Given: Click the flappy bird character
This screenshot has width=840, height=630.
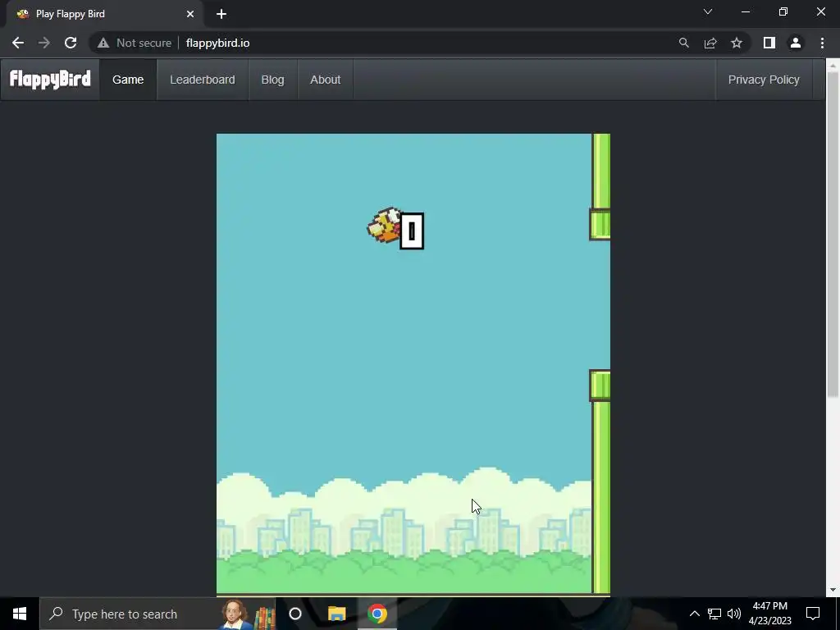Looking at the screenshot, I should [x=384, y=226].
